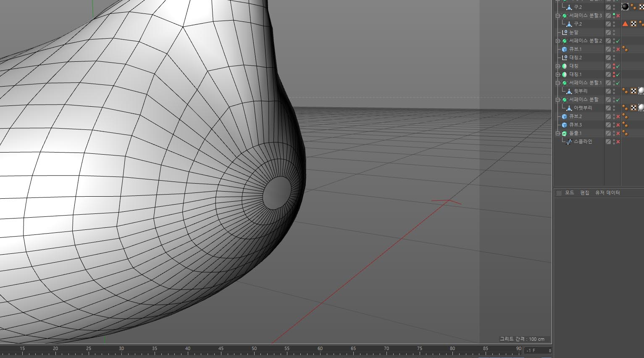The height and width of the screenshot is (358, 644).
Task: Jump to frame 50 on the timeline
Action: (254, 349)
